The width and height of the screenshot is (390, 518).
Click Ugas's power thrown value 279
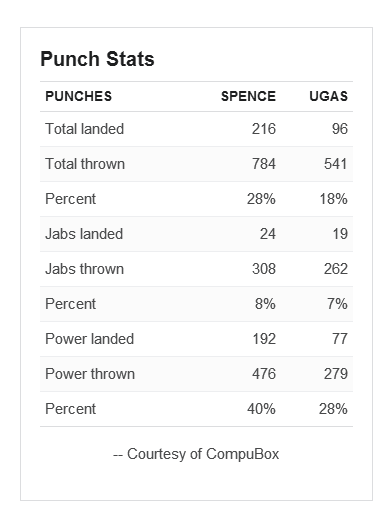coord(336,374)
